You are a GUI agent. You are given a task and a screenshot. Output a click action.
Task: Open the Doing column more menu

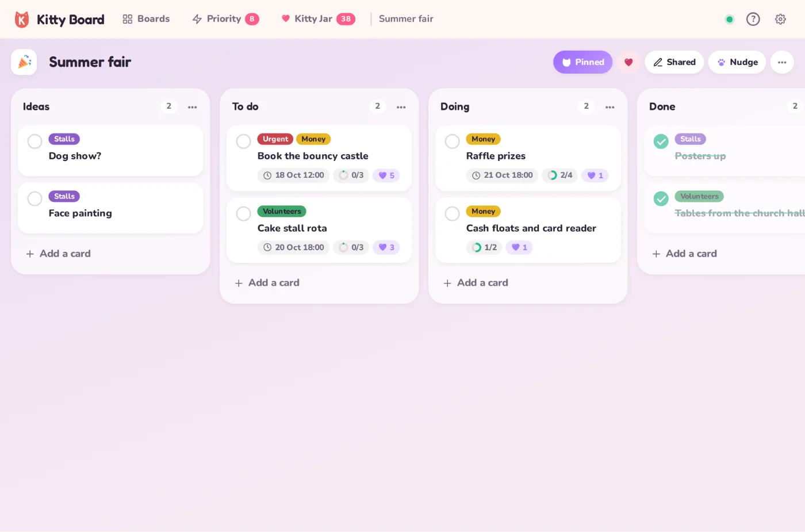(610, 107)
